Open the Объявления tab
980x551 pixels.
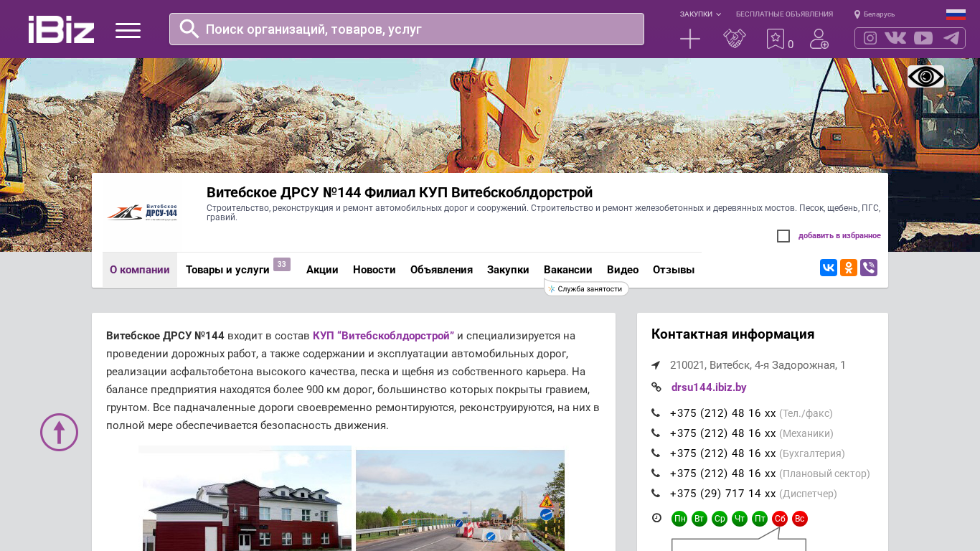pyautogui.click(x=441, y=270)
